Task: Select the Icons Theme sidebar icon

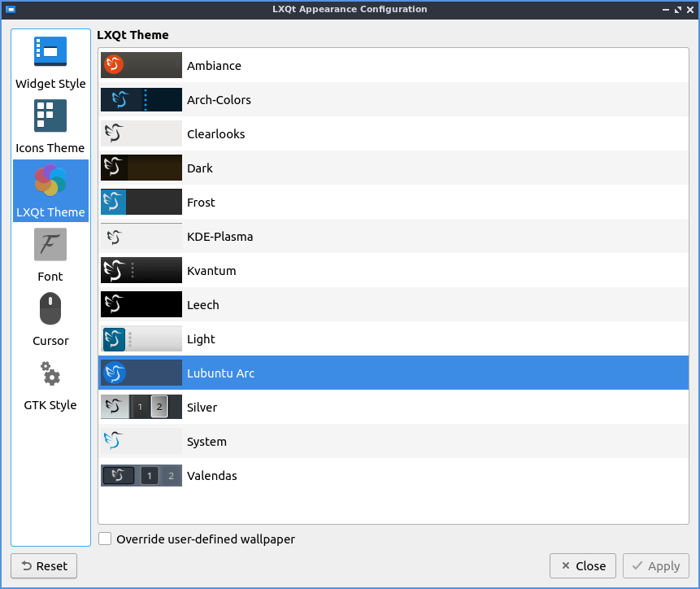Action: 50,116
